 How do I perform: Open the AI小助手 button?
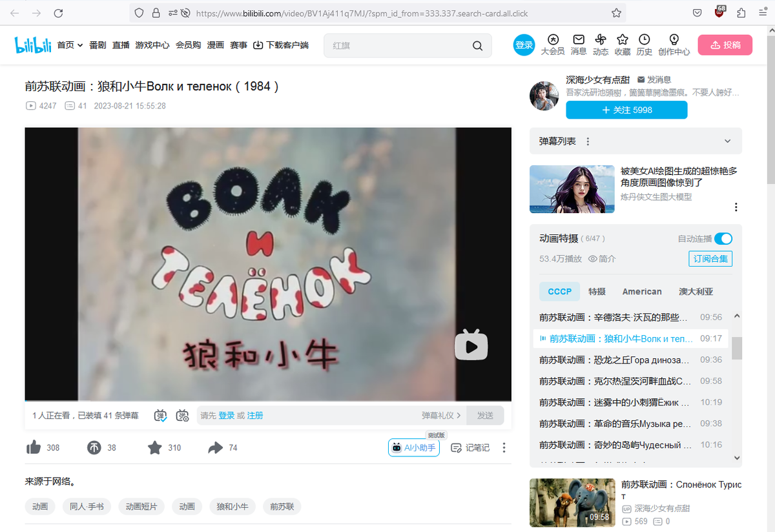tap(414, 447)
